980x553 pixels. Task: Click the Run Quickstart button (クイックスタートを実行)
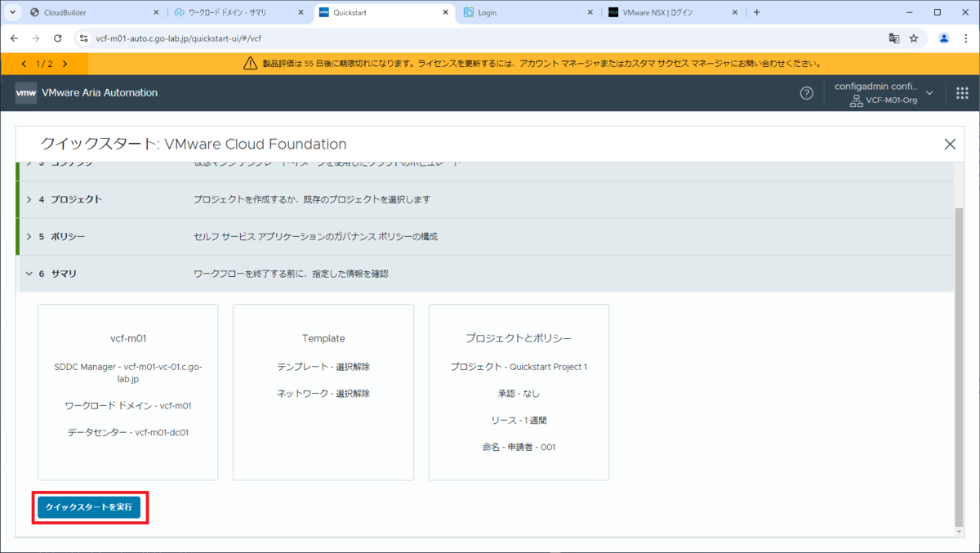point(89,507)
